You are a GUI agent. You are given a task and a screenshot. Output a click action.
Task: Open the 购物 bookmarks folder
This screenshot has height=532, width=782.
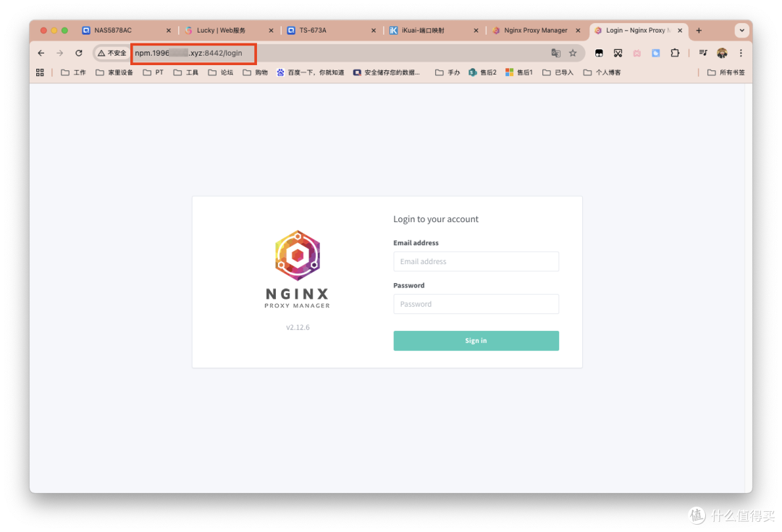(256, 72)
